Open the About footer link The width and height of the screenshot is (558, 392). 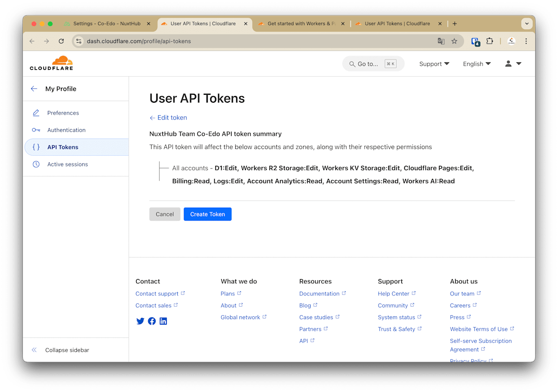232,306
